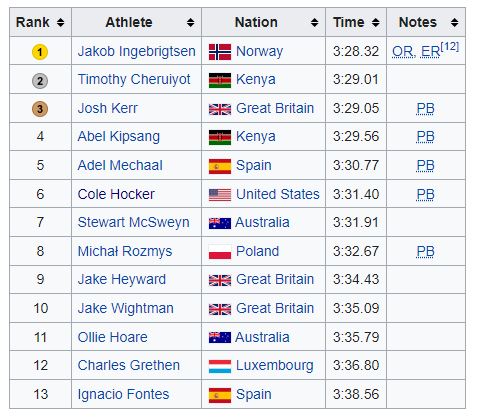The width and height of the screenshot is (480, 420).
Task: Sort table by Time column arrows
Action: click(376, 23)
